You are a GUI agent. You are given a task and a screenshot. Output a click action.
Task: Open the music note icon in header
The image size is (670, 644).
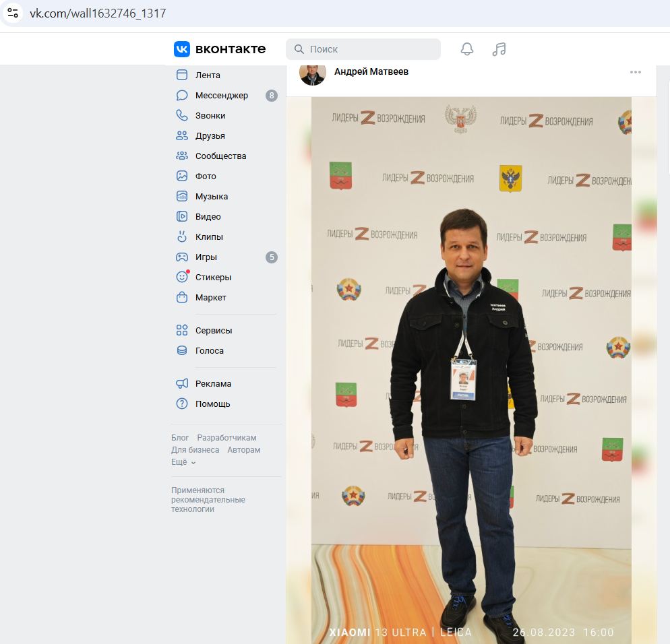499,49
